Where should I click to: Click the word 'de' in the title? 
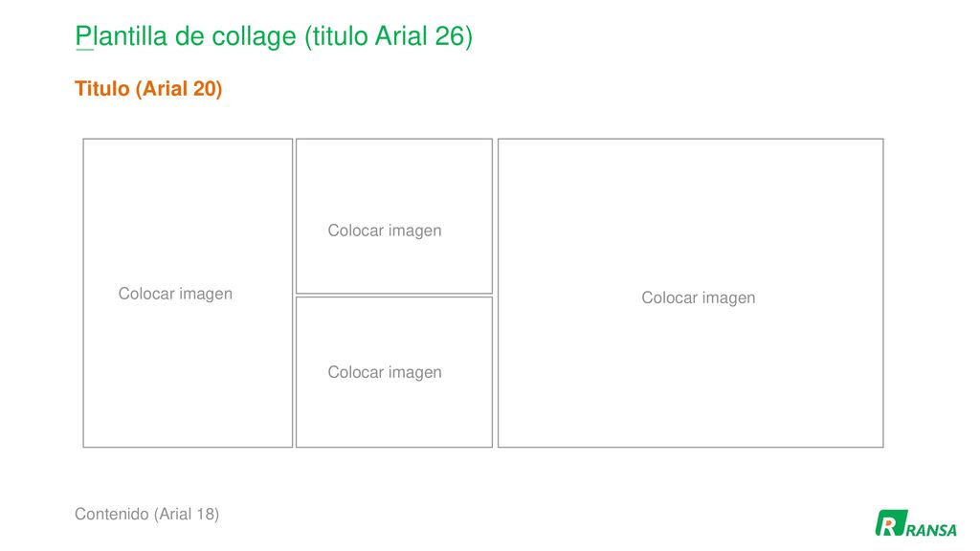[x=190, y=36]
